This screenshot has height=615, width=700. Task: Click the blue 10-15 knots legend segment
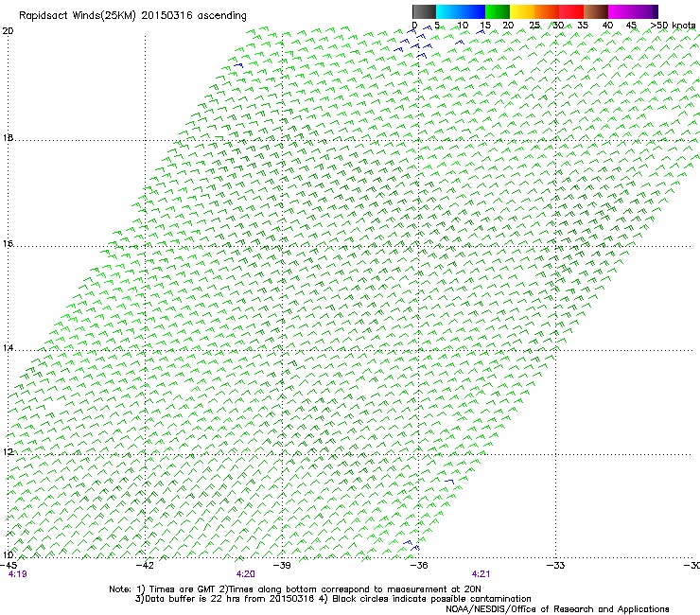(x=473, y=11)
